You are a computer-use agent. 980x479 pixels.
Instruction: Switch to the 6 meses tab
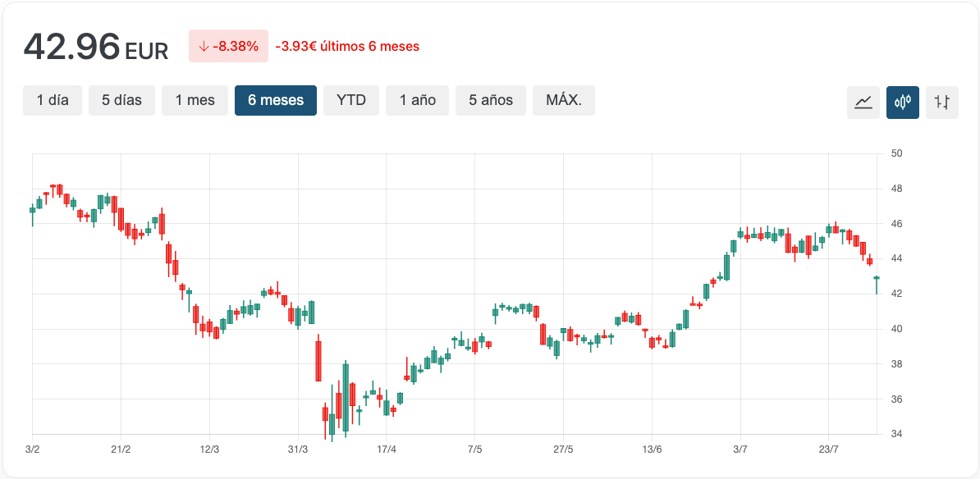coord(276,100)
